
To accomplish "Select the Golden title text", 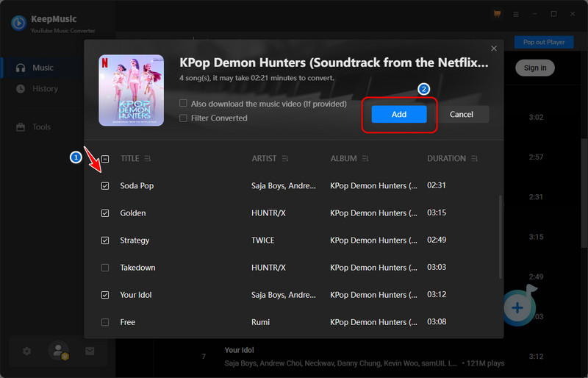I will click(133, 213).
